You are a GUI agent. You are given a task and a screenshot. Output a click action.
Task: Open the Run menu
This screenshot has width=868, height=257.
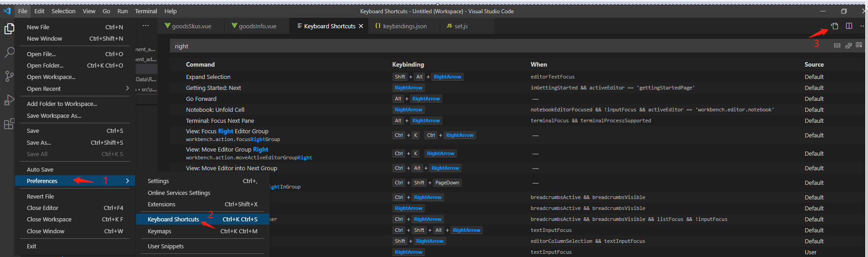122,11
